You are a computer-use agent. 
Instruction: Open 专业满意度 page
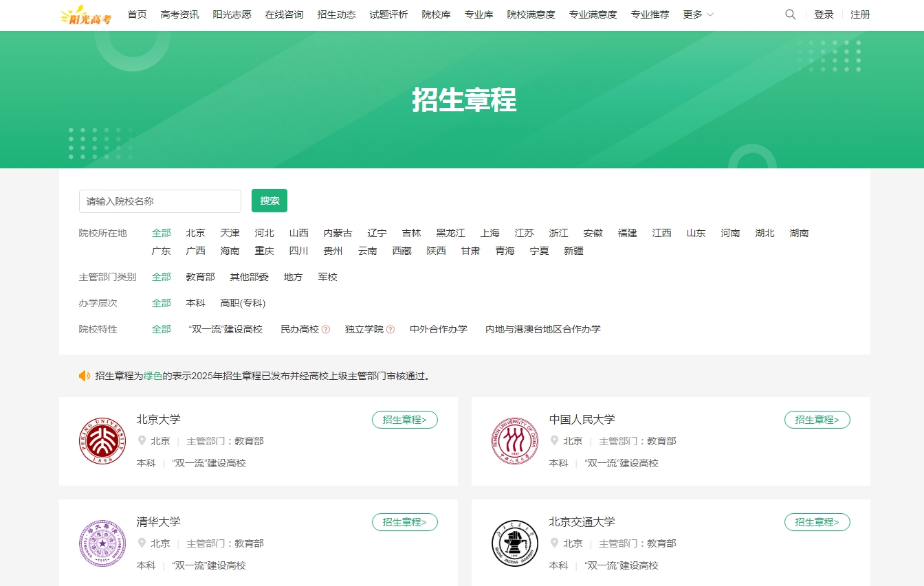(x=593, y=14)
